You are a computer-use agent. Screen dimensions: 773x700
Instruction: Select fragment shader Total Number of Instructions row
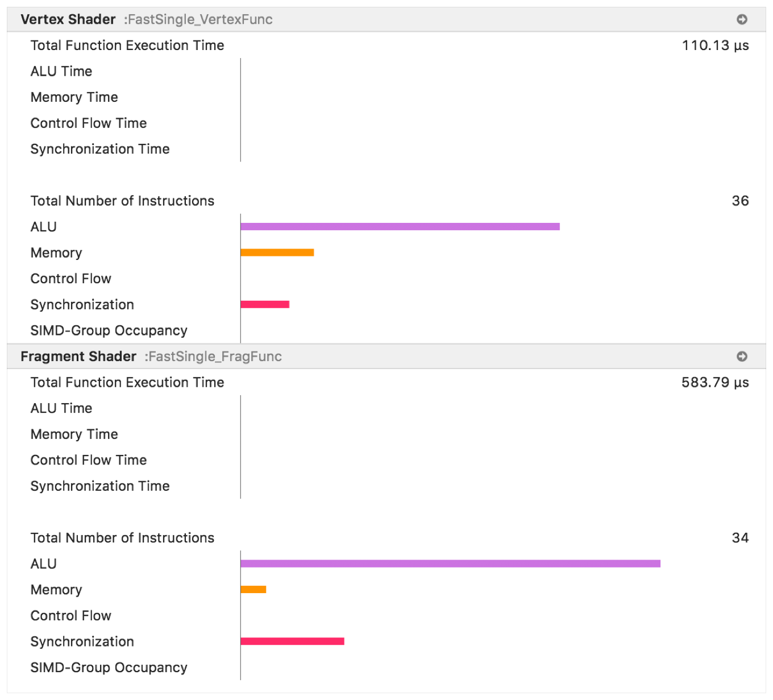122,538
